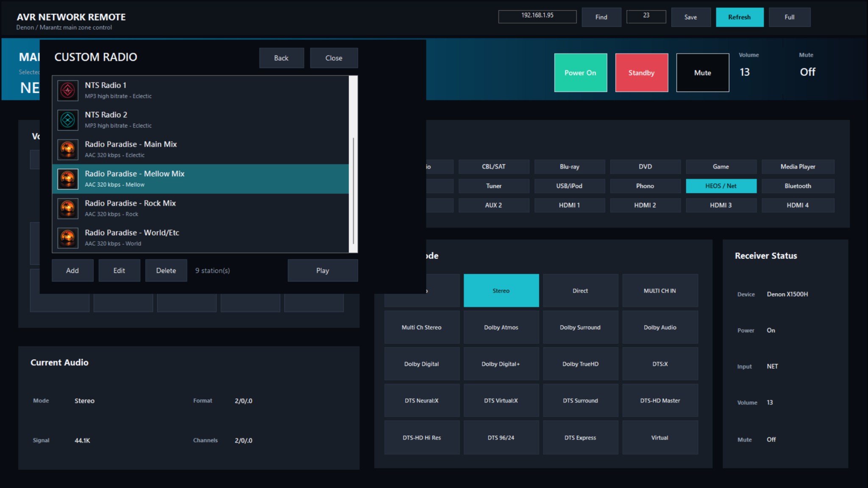Click the Radio Paradise Mellow Mix icon
Image resolution: width=868 pixels, height=488 pixels.
click(68, 179)
